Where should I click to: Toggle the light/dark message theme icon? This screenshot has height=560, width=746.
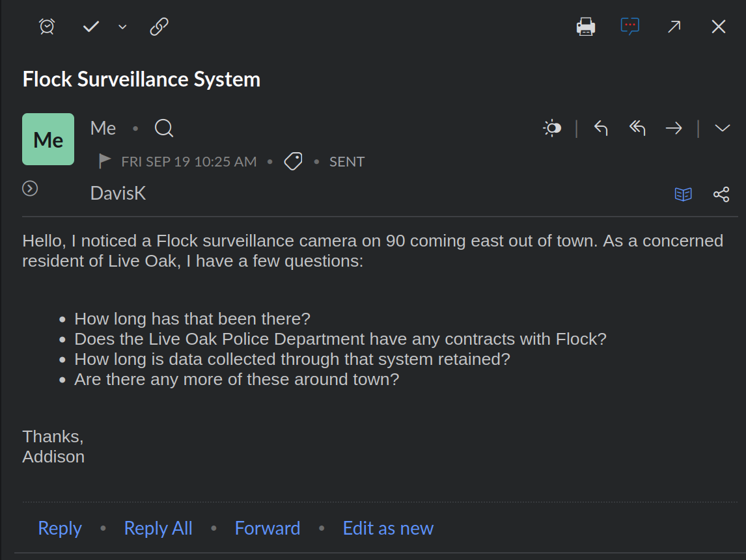coord(553,128)
